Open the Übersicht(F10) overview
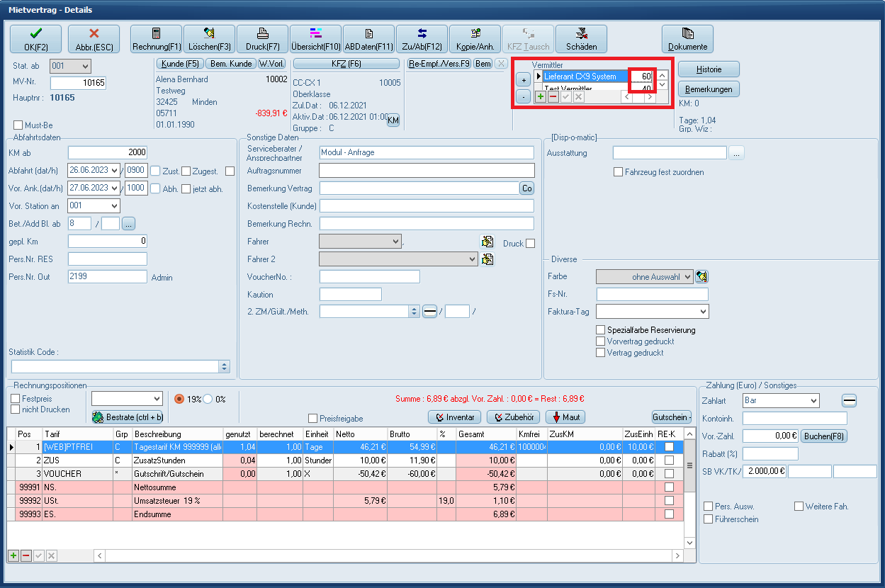 click(x=316, y=39)
